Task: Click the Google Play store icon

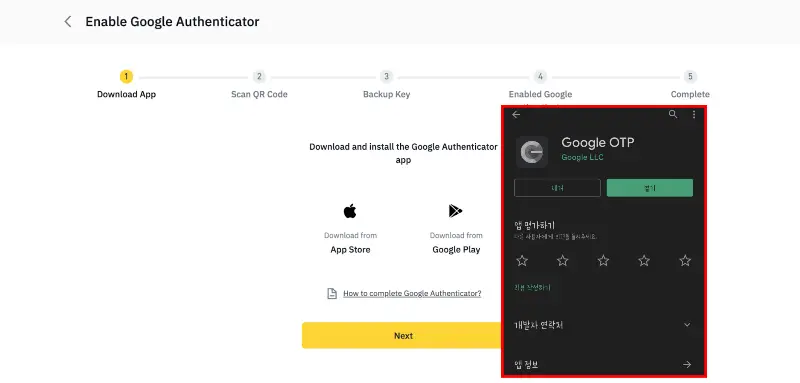Action: (x=455, y=211)
